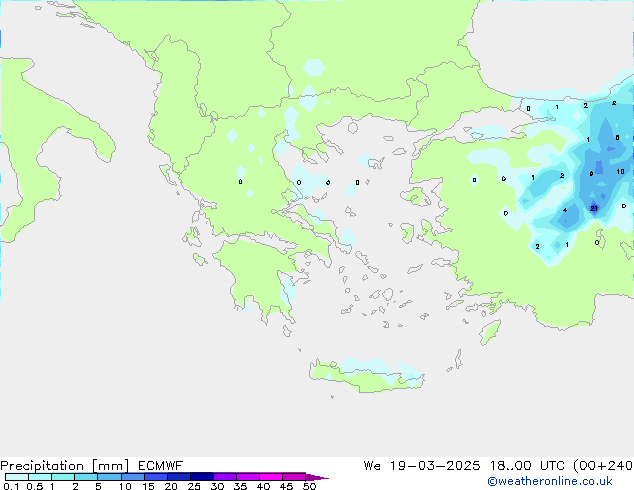Click the 40 mm magenta legend swatch
Screen dimensions: 634x490
(x=271, y=477)
